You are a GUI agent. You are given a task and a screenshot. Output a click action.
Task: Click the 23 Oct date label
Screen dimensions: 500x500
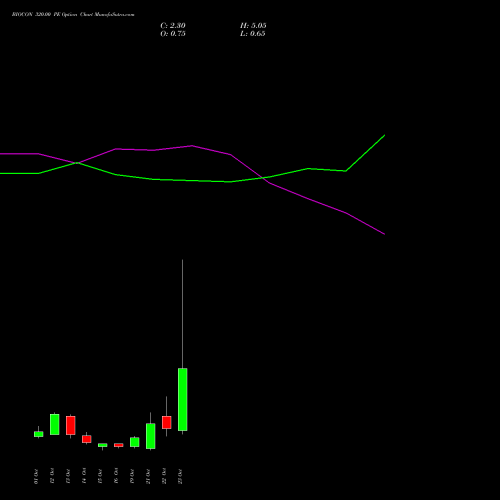tap(180, 476)
